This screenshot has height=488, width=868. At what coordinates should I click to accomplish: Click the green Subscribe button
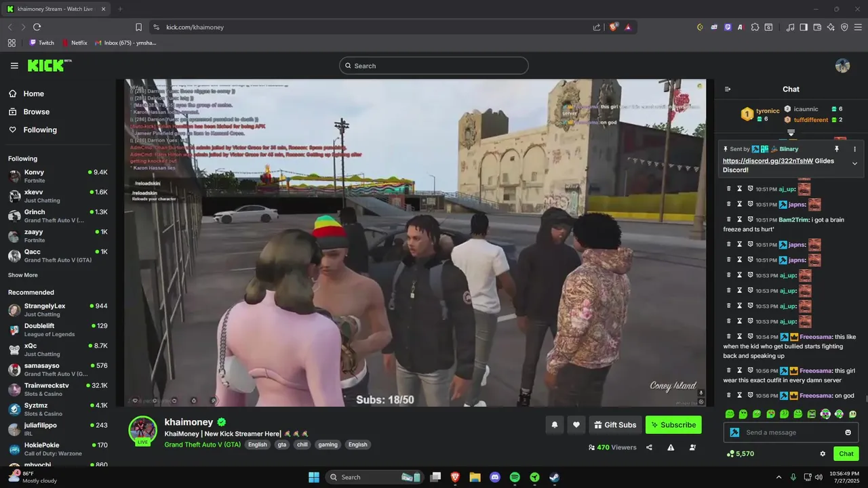click(673, 425)
